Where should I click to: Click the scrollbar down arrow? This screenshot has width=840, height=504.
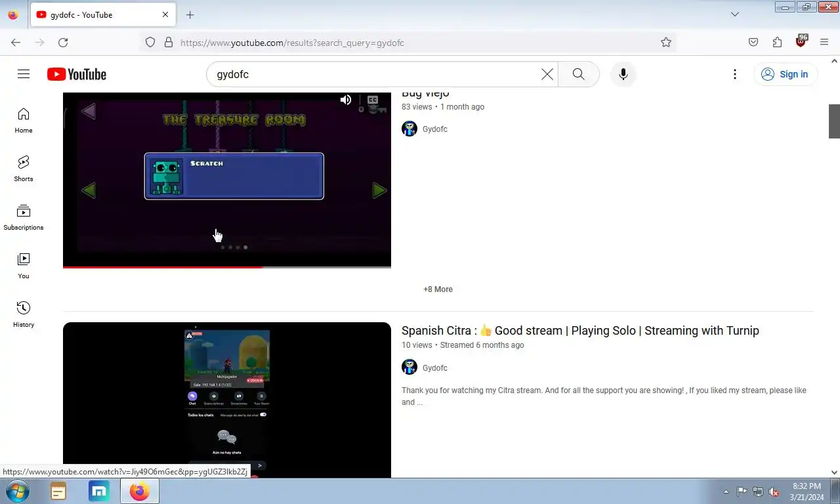(834, 472)
